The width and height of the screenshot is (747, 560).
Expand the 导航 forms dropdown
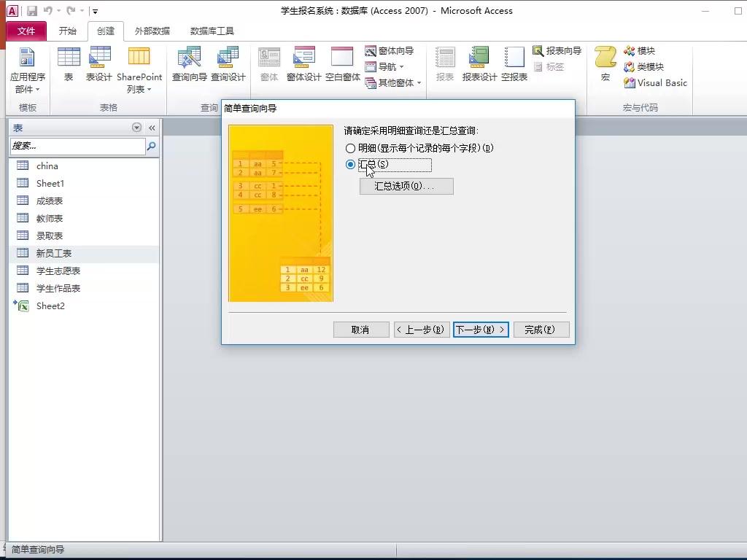click(x=384, y=66)
